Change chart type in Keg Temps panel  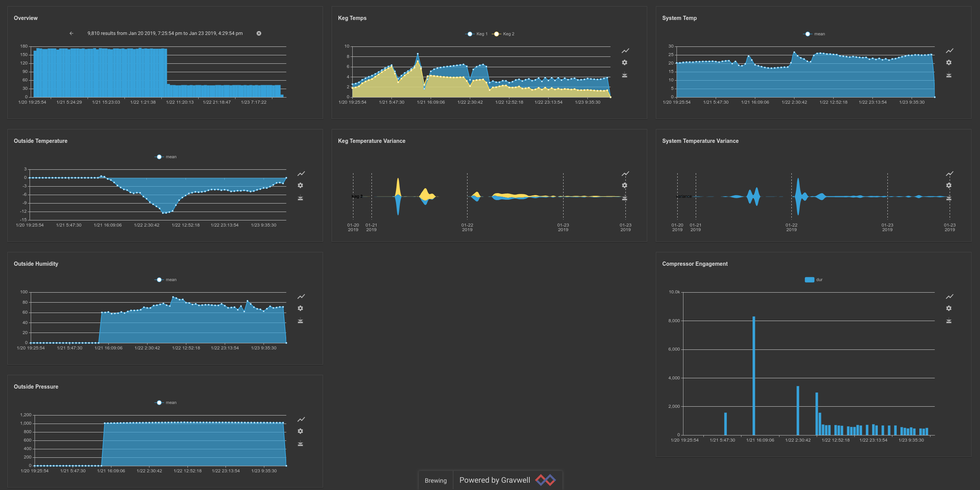pyautogui.click(x=625, y=51)
